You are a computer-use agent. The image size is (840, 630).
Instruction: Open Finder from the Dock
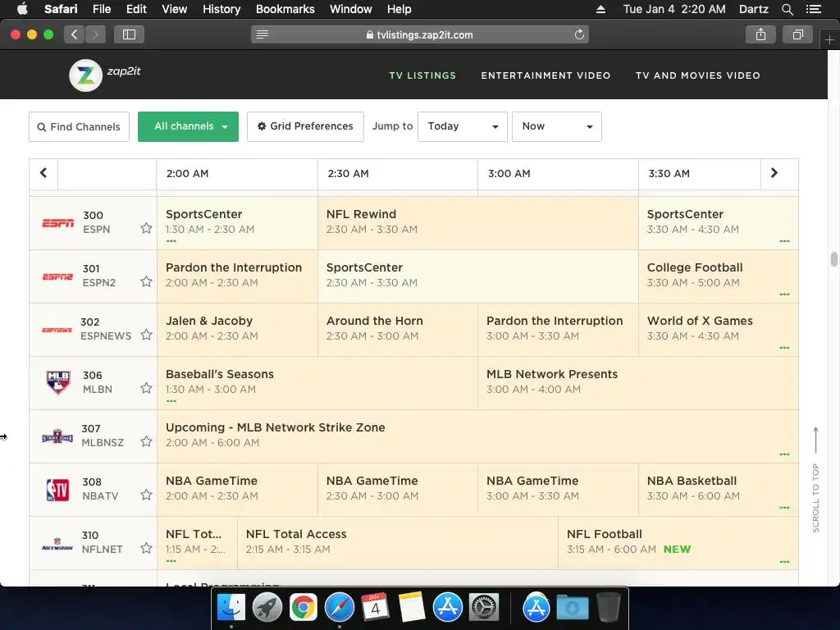click(x=231, y=608)
